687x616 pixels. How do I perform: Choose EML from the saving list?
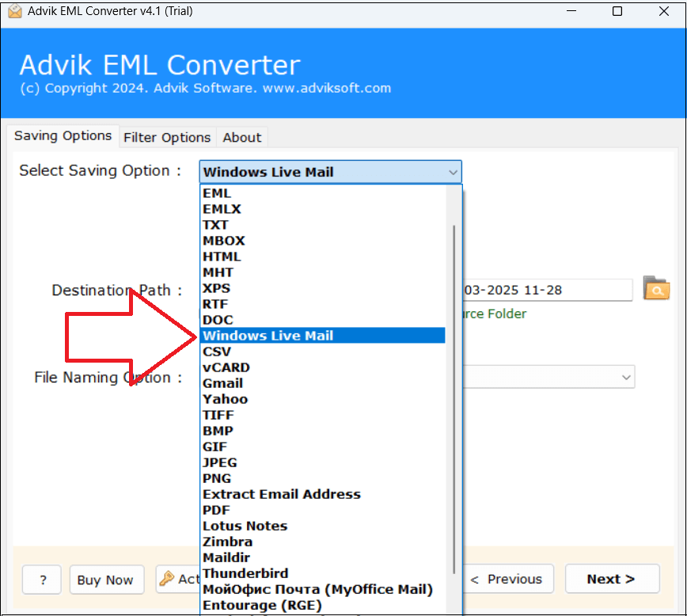point(322,193)
